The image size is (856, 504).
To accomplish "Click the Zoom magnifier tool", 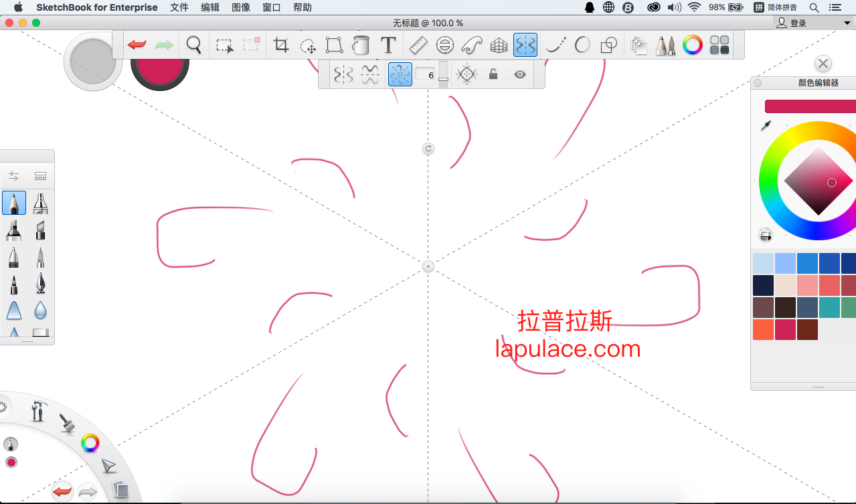I will tap(194, 46).
